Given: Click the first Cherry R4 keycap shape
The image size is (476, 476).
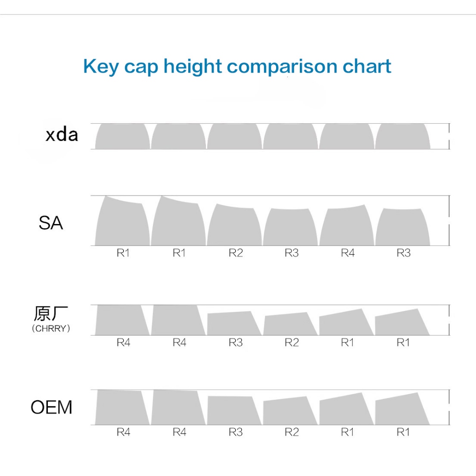Looking at the screenshot, I should [x=122, y=320].
